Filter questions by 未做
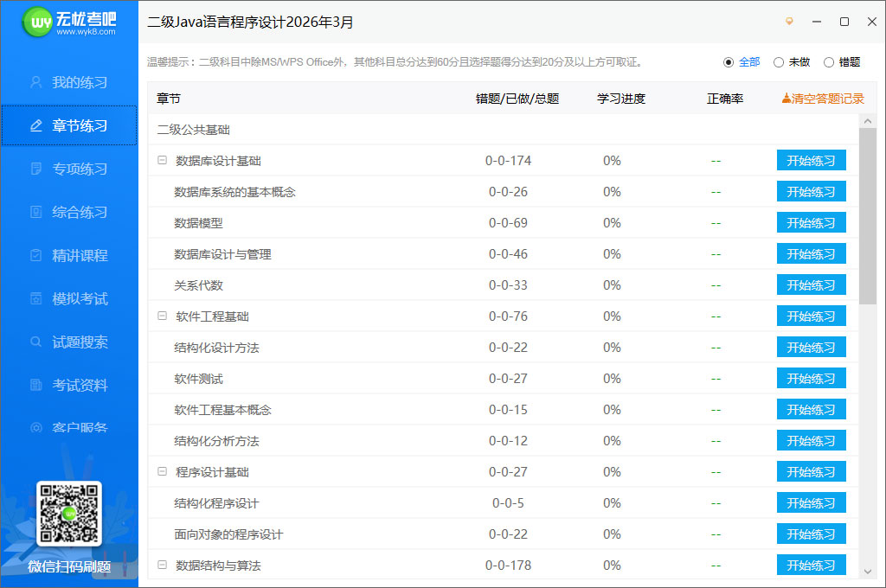The width and height of the screenshot is (886, 588). 780,62
